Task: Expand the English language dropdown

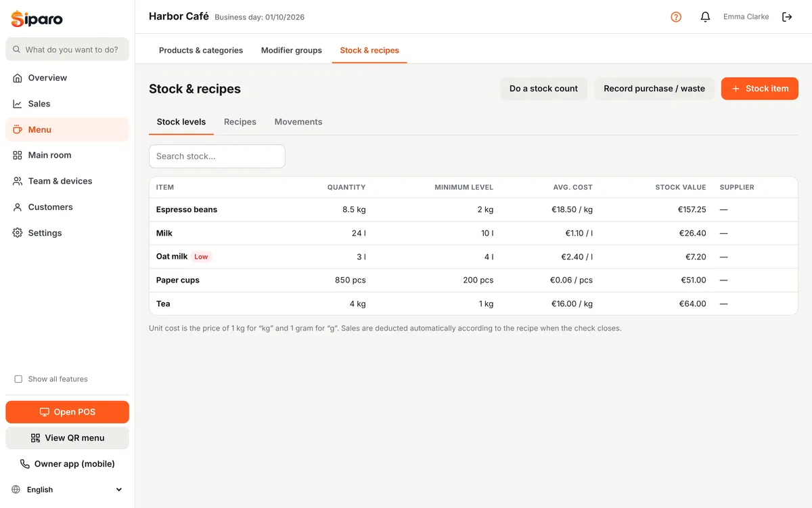Action: [x=67, y=490]
